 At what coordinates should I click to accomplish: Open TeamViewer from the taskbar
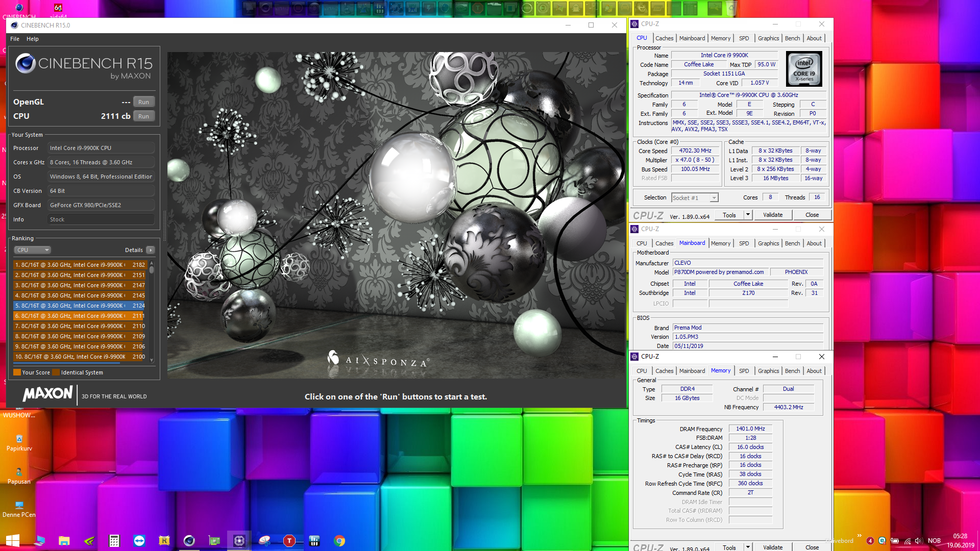coord(139,541)
